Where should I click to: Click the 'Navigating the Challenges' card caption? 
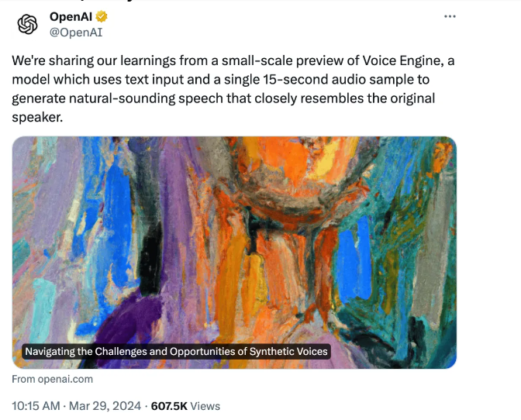(177, 351)
